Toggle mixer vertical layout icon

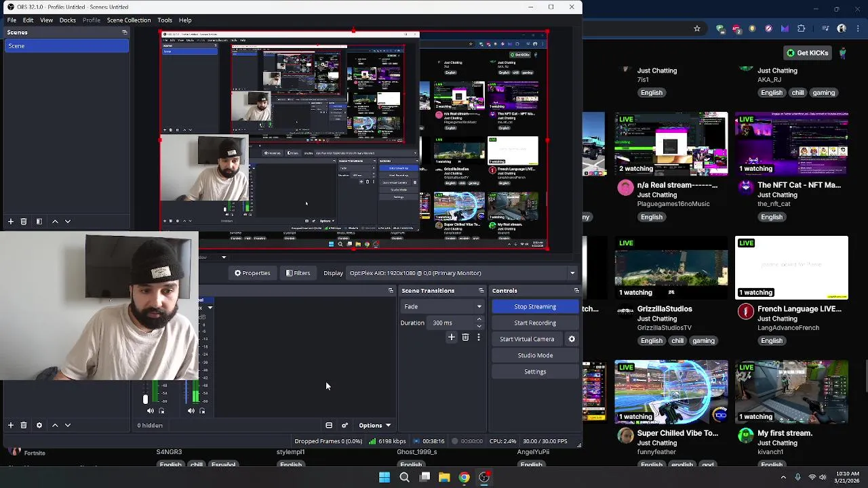coord(329,426)
